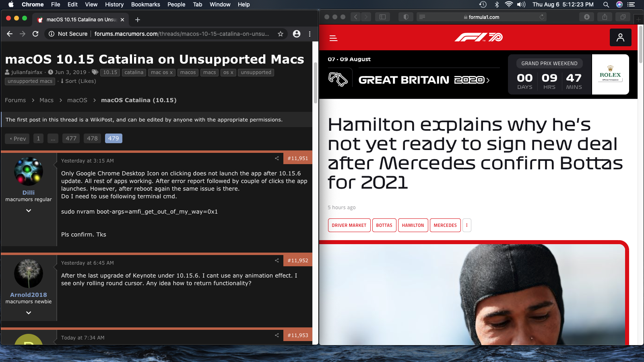The height and width of the screenshot is (362, 644).
Task: Open DRIVER MARKET tag
Action: 349,225
